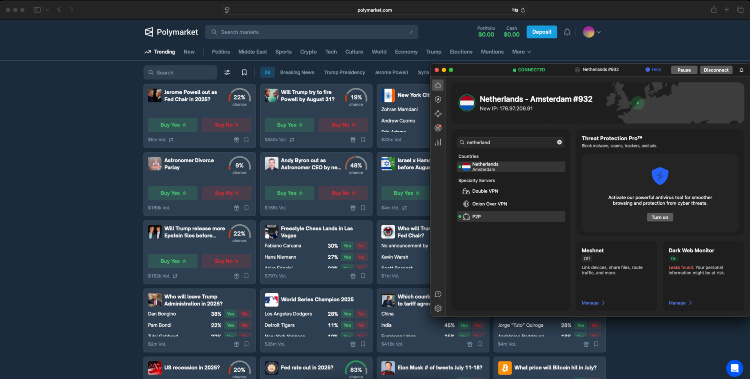Open the statistics bar chart icon in NordVPN

click(x=438, y=142)
